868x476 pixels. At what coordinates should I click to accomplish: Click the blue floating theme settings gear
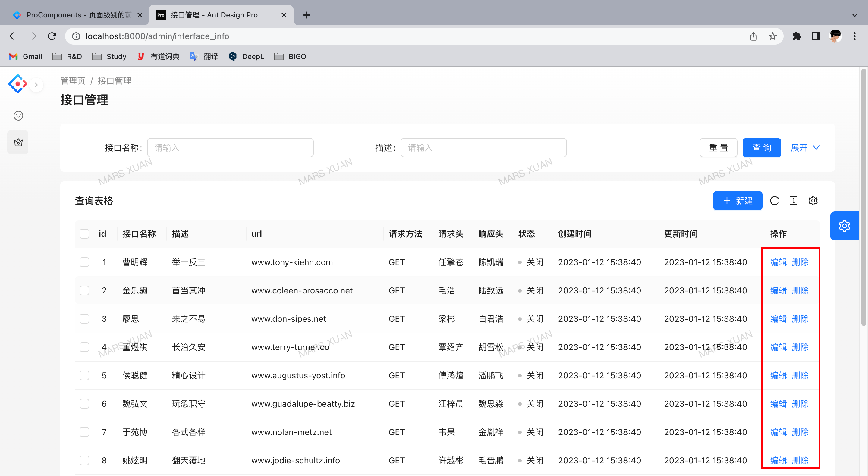pos(844,226)
